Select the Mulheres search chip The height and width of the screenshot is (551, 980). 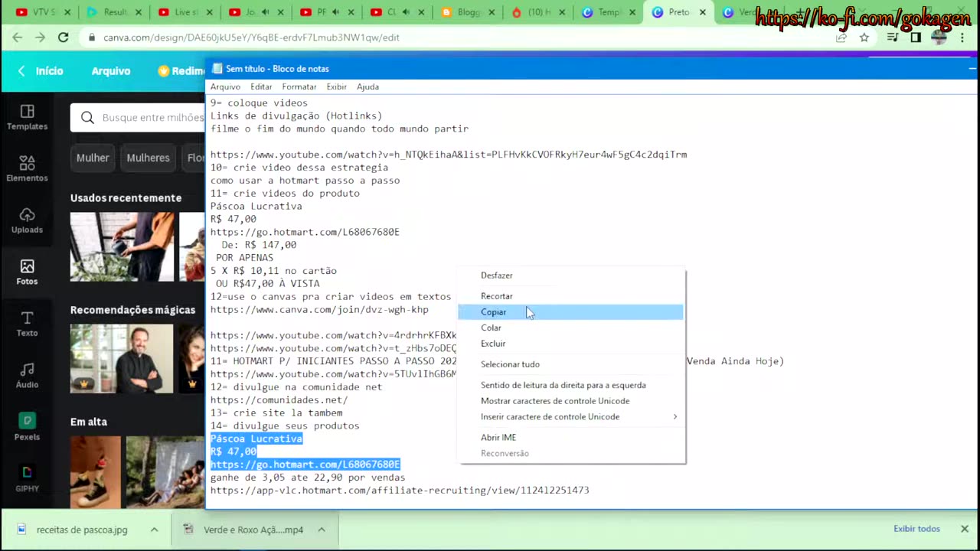pyautogui.click(x=148, y=158)
